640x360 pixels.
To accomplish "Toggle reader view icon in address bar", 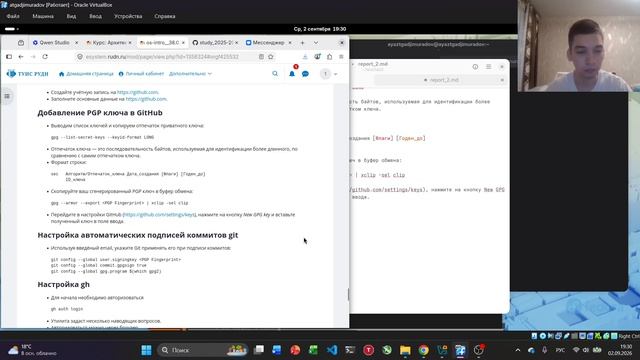I will pyautogui.click(x=261, y=57).
